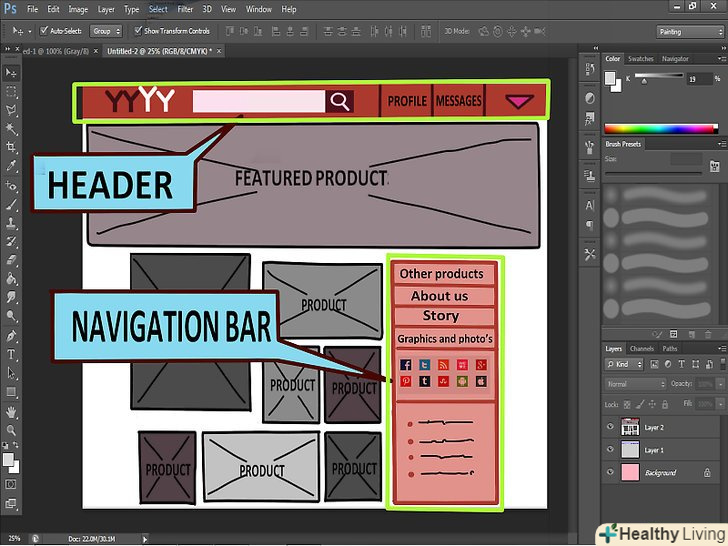Select the Move tool in the toolbox

(x=12, y=73)
